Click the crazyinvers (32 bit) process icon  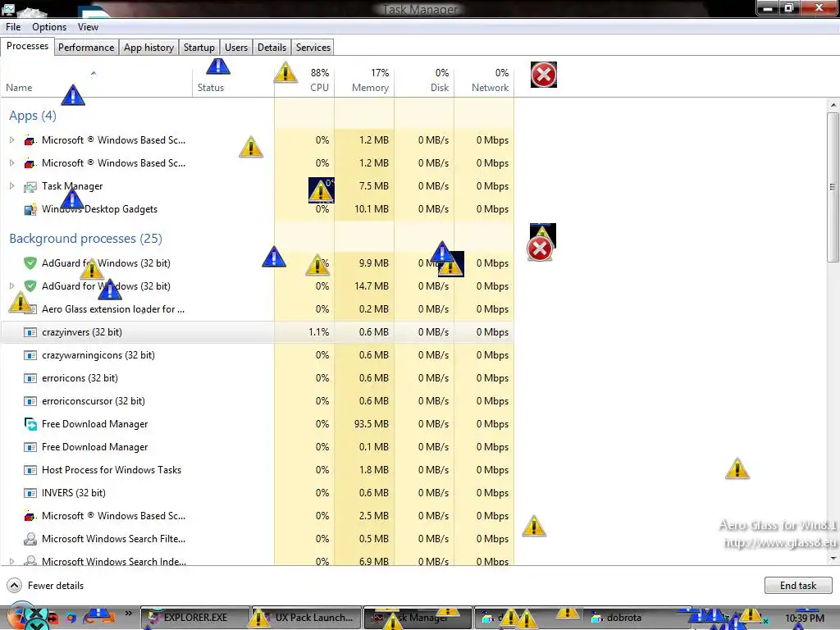pos(30,332)
